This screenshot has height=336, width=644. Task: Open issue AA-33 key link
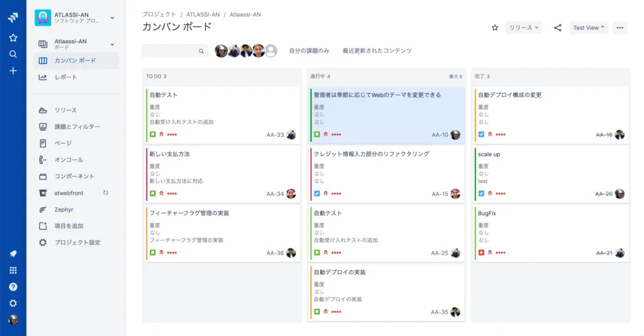(275, 135)
